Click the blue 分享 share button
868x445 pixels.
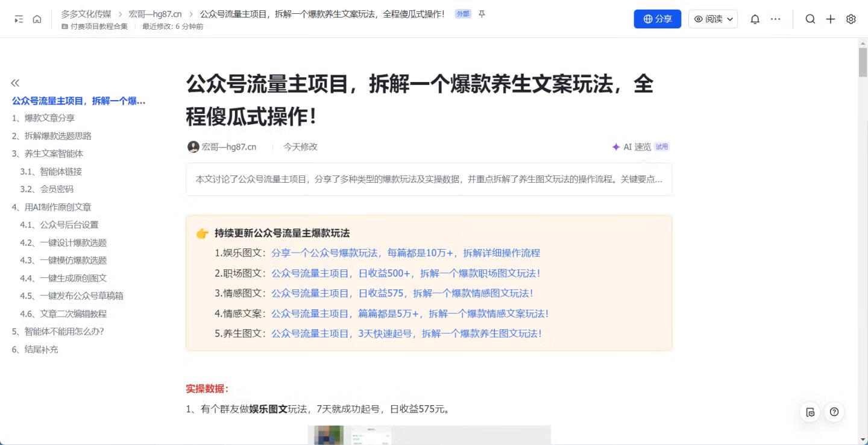[x=657, y=19]
